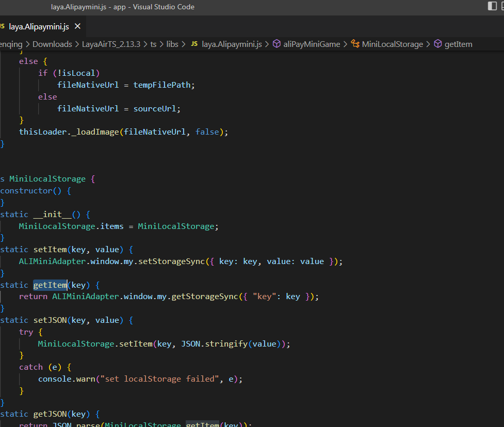Viewport: 504px width, 427px height.
Task: Close the laya.Alipaymini.js editor tab
Action: pyautogui.click(x=77, y=26)
